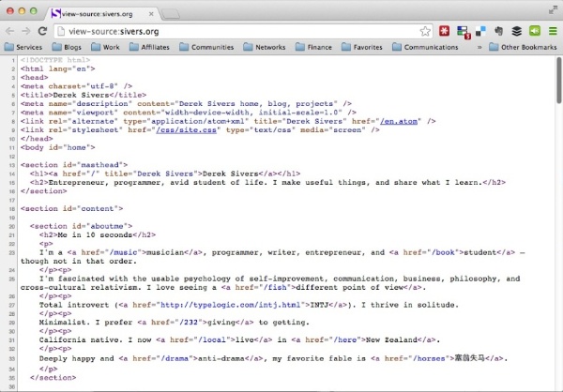Click the 'California native' text on line 31
This screenshot has width=563, height=392.
[79, 339]
